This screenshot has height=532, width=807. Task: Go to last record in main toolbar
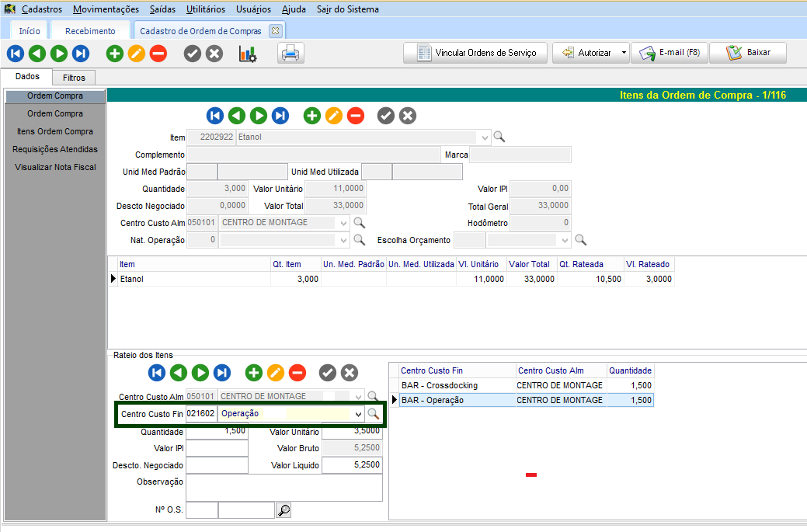tap(81, 54)
